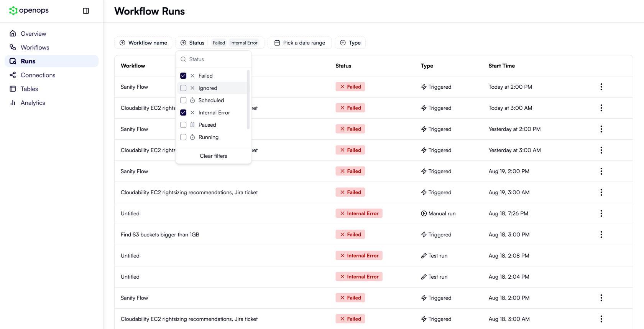Click the OpenOps logo

29,11
